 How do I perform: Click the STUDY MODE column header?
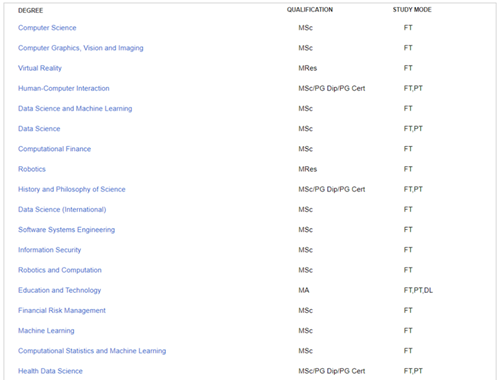[x=412, y=10]
